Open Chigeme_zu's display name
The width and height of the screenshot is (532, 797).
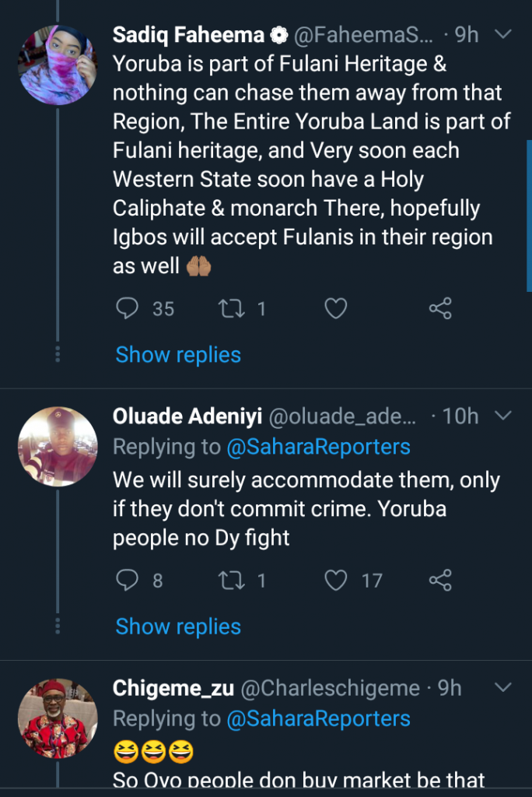173,689
